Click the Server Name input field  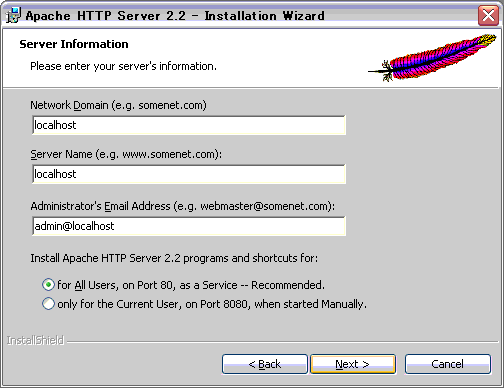click(189, 174)
